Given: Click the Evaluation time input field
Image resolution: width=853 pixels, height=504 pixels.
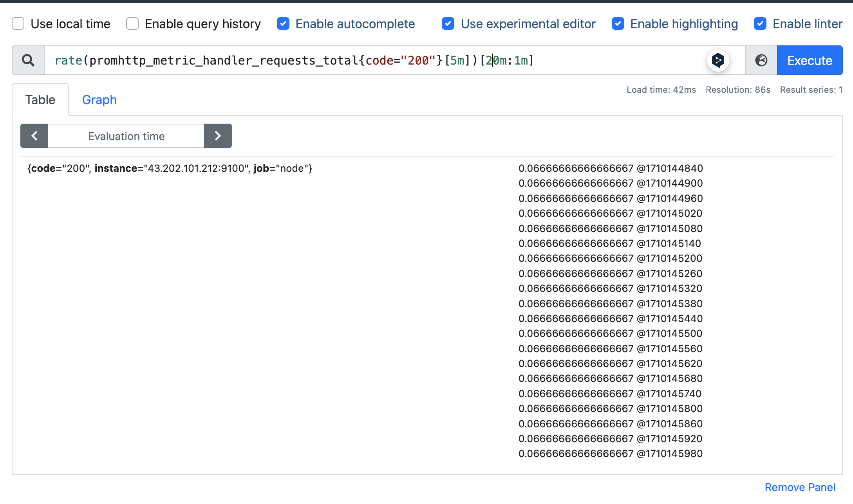Looking at the screenshot, I should [126, 136].
